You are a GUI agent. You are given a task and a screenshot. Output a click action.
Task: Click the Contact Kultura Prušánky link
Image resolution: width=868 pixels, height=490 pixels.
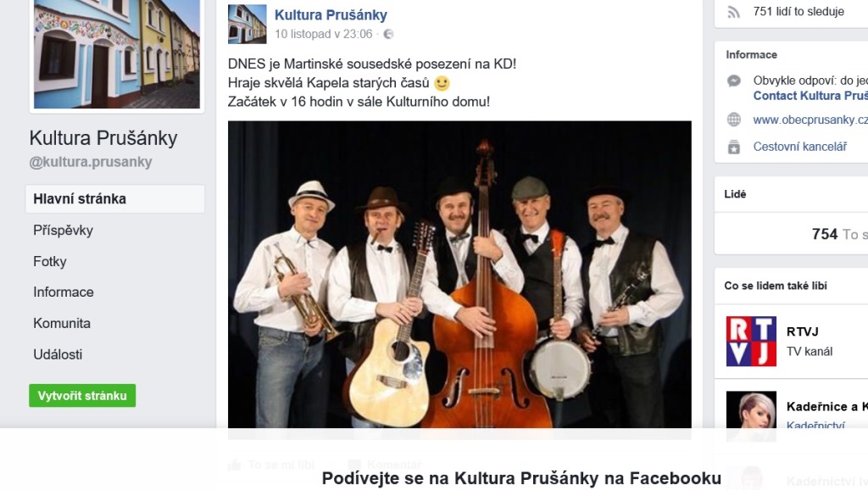(810, 96)
